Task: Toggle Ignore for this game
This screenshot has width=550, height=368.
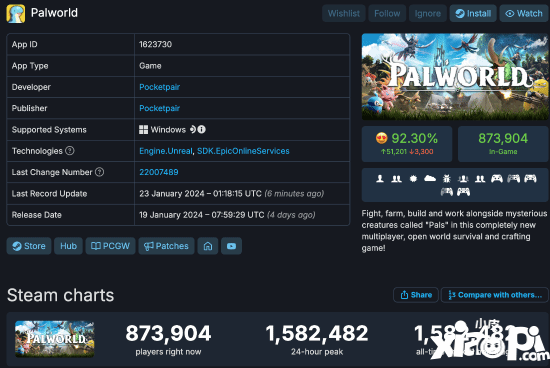Action: click(428, 13)
